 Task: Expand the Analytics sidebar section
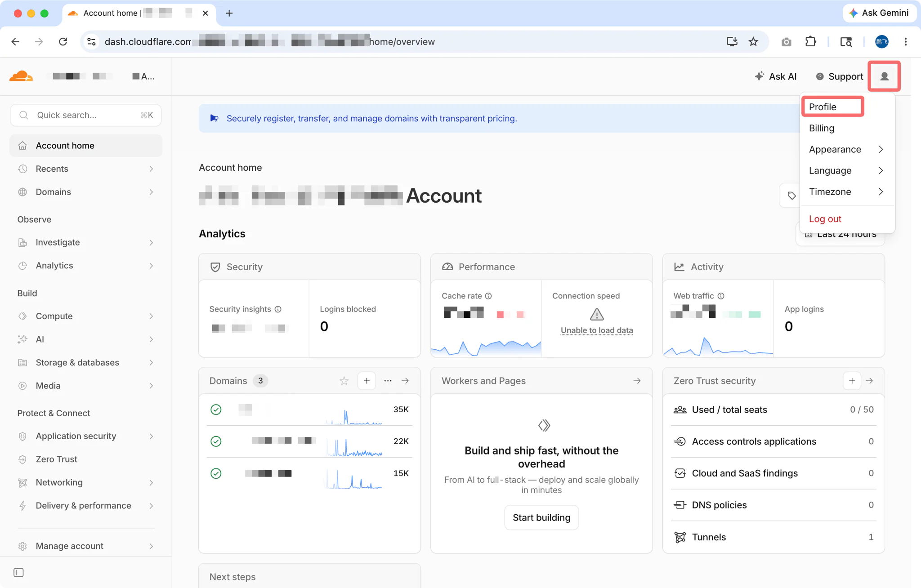(86, 266)
